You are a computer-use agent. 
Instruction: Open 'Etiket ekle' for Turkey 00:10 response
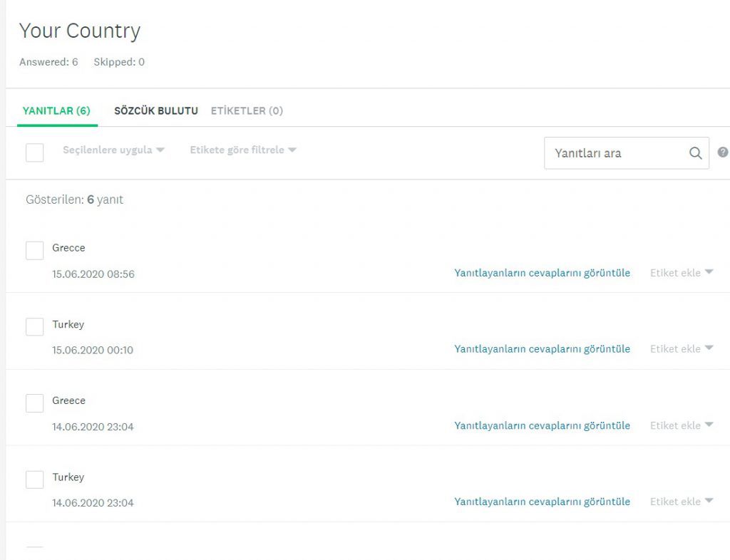coord(681,349)
